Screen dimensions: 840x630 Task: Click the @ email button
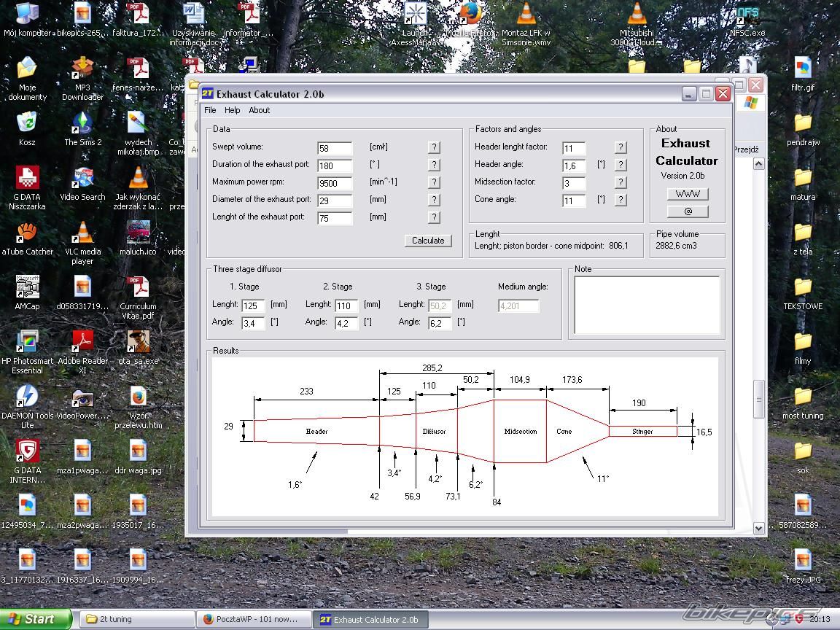[x=688, y=211]
